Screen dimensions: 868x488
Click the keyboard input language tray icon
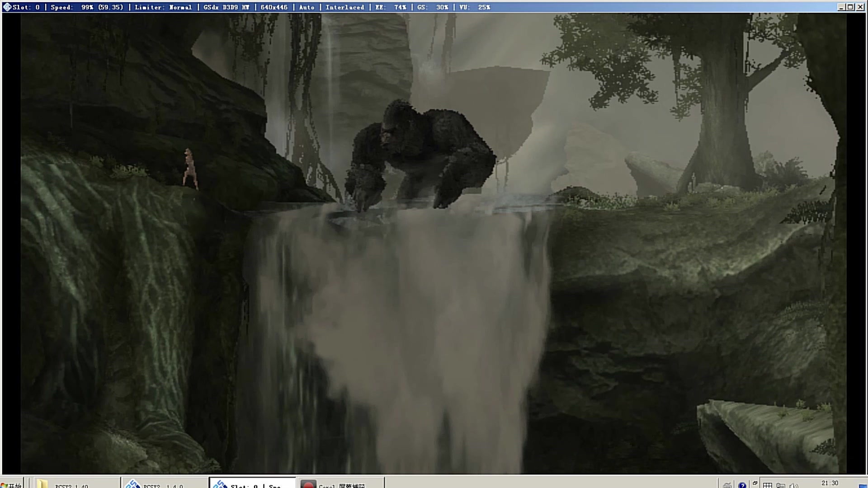click(727, 484)
